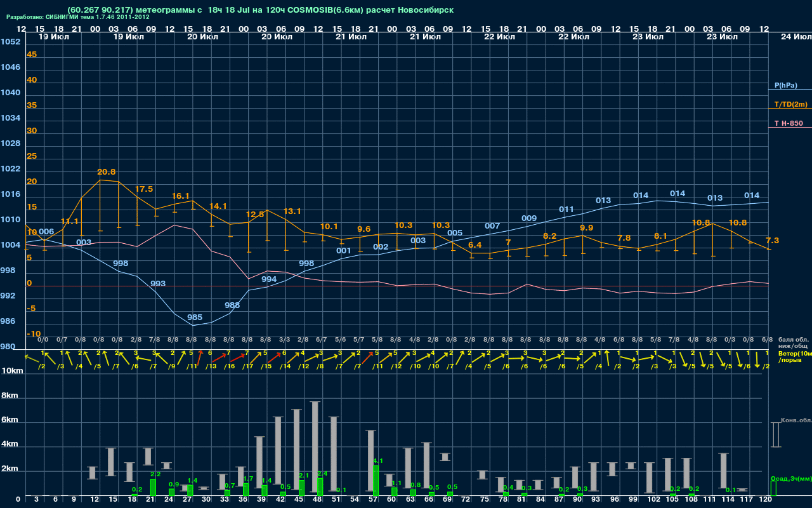
Task: Click the 'Осад,3ч(мм)' legend label
Action: tap(790, 478)
